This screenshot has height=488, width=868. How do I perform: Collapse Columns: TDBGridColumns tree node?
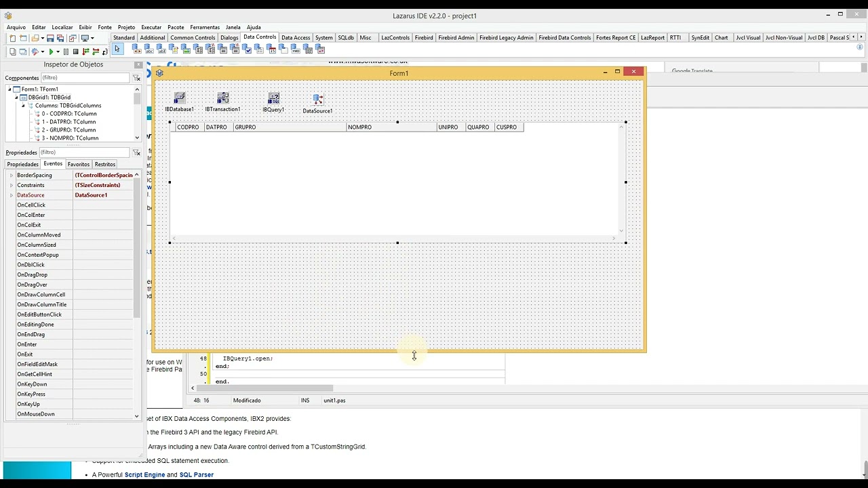point(23,106)
